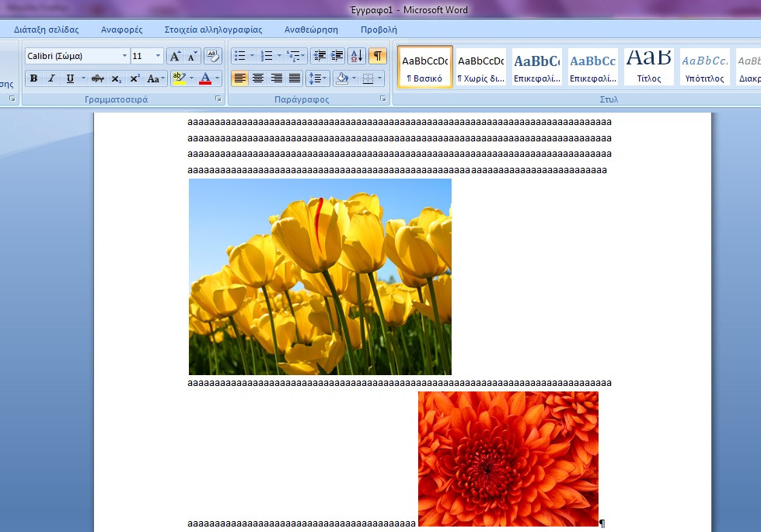
Task: Highlight text with yellow marker
Action: [x=179, y=78]
